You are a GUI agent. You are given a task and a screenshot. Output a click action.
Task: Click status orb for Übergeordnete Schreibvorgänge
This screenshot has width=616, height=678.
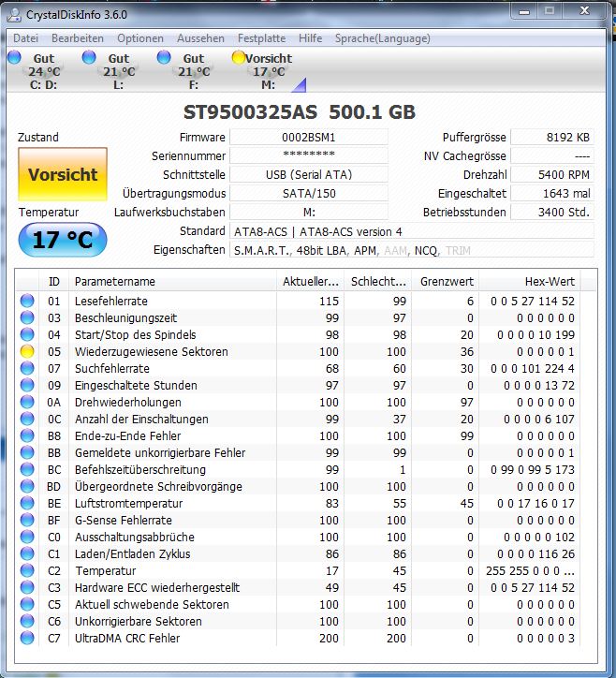tap(27, 486)
